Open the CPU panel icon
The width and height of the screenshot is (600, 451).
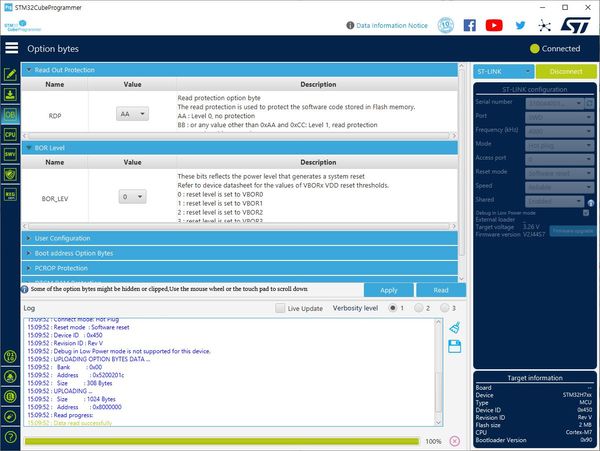(10, 134)
